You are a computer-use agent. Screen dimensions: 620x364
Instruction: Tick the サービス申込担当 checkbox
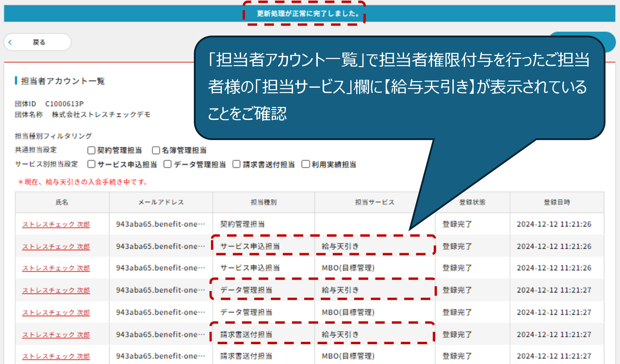coord(91,164)
